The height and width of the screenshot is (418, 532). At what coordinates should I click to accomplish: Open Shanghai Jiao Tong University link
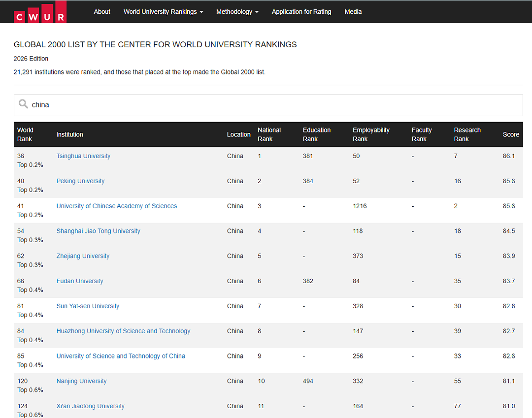click(99, 231)
